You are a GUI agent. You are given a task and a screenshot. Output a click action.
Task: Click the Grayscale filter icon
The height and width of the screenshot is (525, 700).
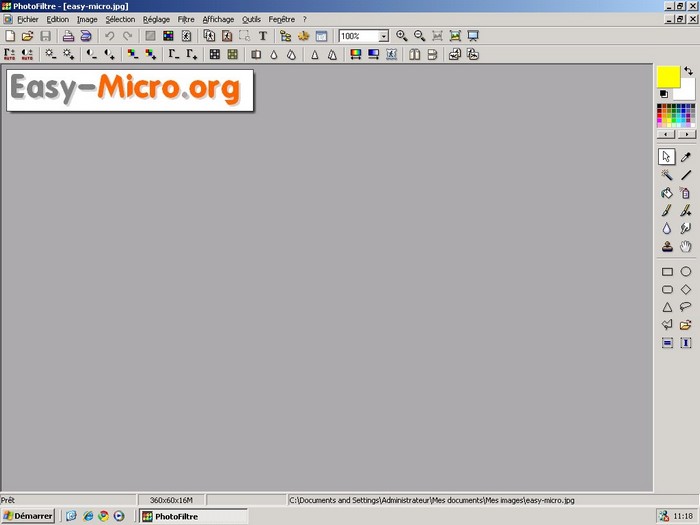pyautogui.click(x=215, y=54)
